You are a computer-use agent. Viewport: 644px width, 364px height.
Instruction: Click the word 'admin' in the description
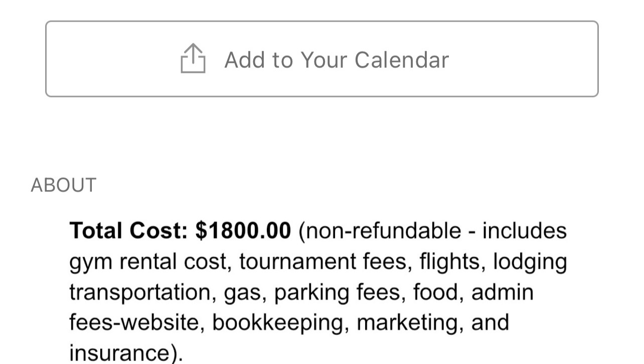pos(502,292)
